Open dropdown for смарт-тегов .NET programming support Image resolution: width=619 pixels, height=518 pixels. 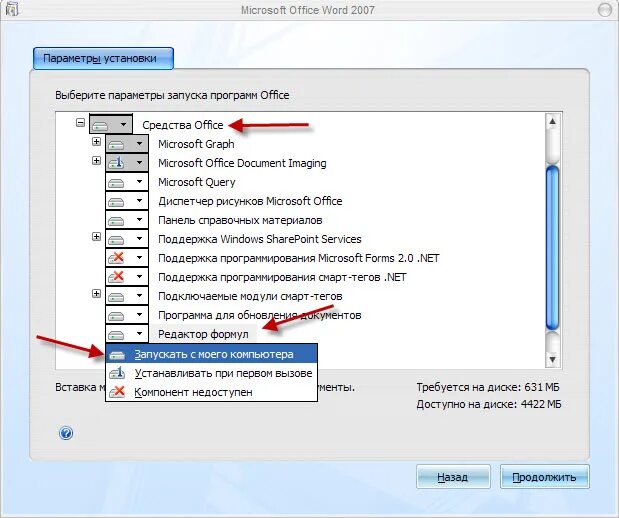coord(127,277)
